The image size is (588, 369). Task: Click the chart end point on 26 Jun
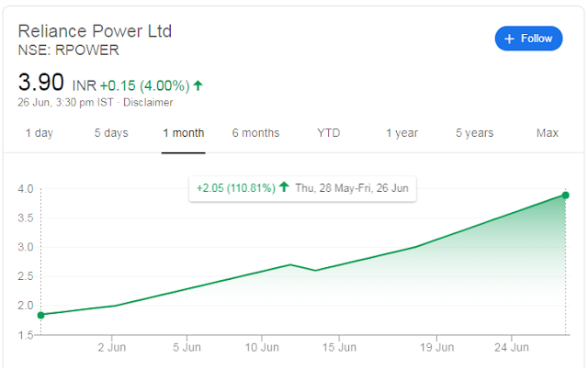[566, 196]
